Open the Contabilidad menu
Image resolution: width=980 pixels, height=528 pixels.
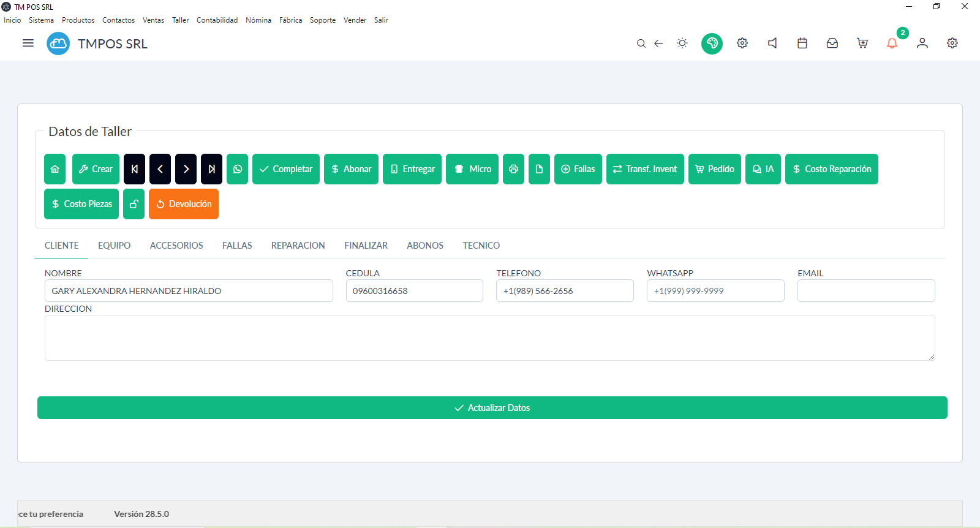[x=217, y=20]
